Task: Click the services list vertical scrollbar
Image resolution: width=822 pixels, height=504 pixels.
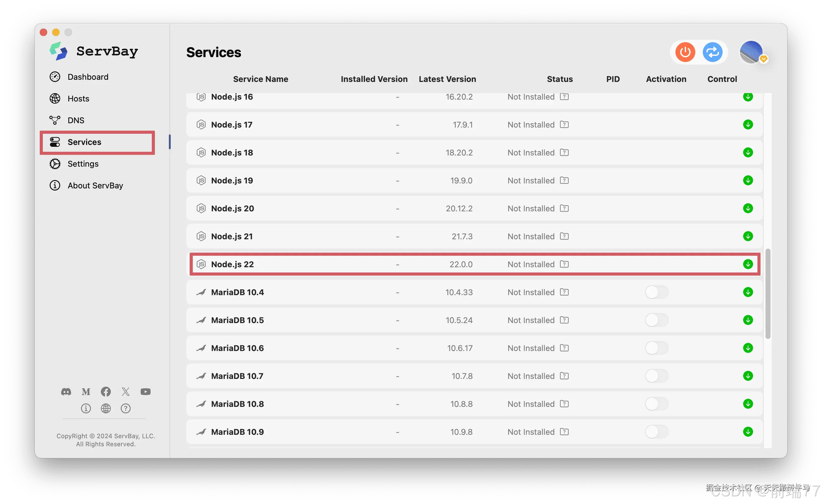Action: pos(768,294)
